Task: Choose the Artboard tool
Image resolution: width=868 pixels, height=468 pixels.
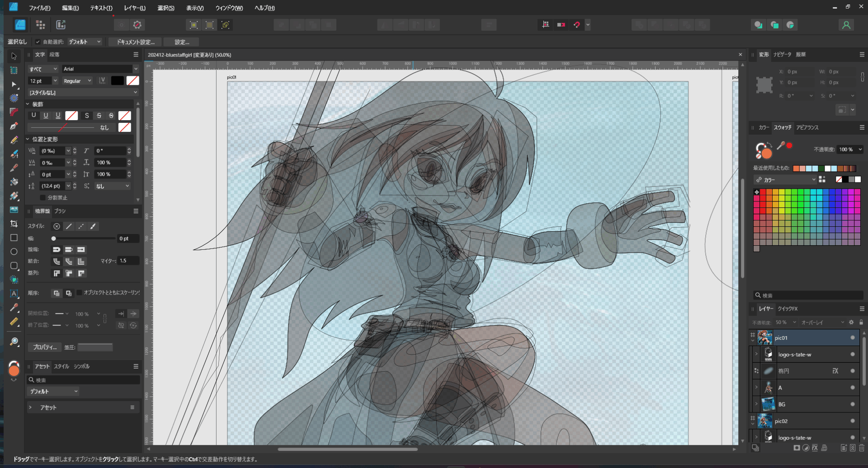Action: click(x=14, y=70)
